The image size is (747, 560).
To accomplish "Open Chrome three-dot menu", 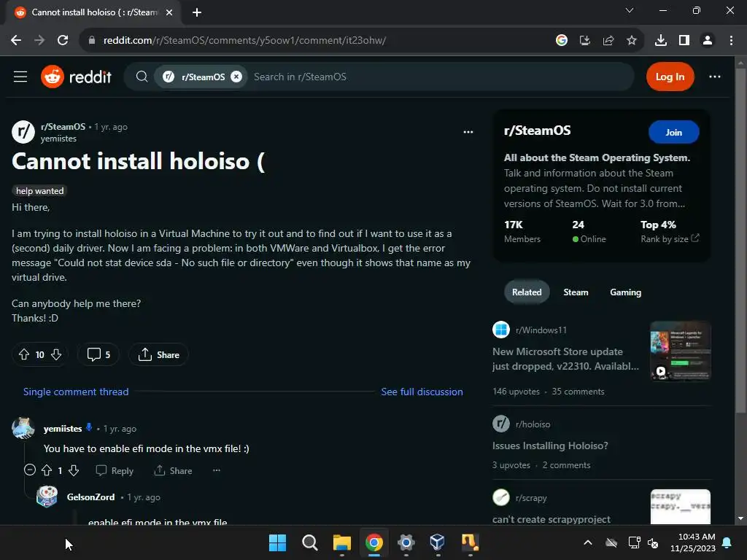I will [x=731, y=41].
